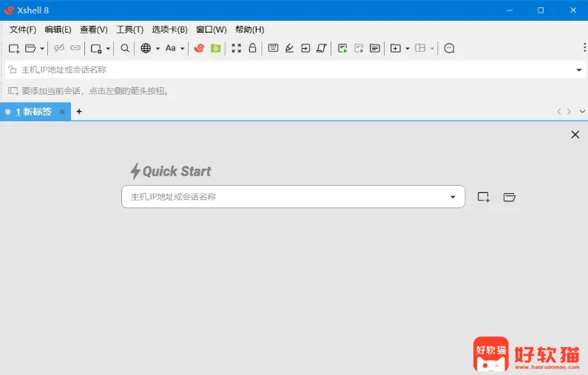This screenshot has height=375, width=588.
Task: Toggle the full screen icon
Action: click(x=236, y=48)
